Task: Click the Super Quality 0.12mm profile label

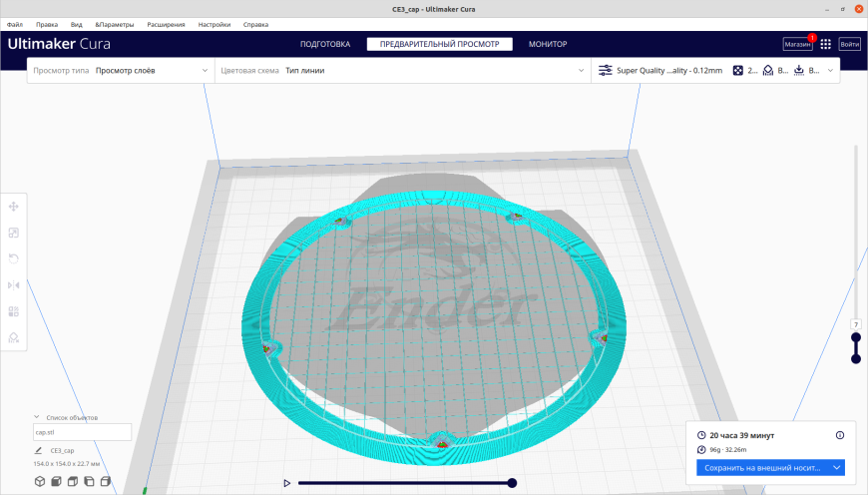Action: click(x=669, y=70)
